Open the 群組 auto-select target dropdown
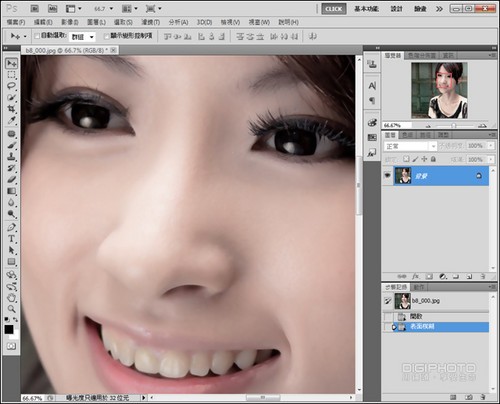 pos(82,37)
